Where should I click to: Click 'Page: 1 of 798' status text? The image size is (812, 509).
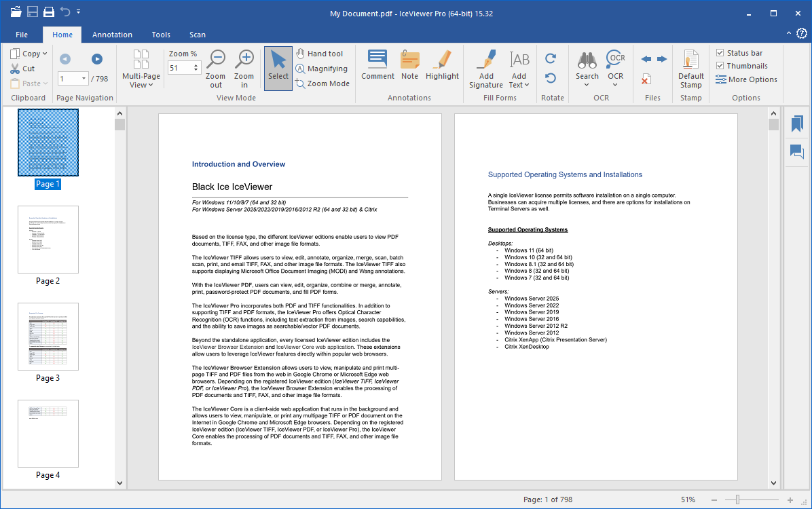pos(548,499)
